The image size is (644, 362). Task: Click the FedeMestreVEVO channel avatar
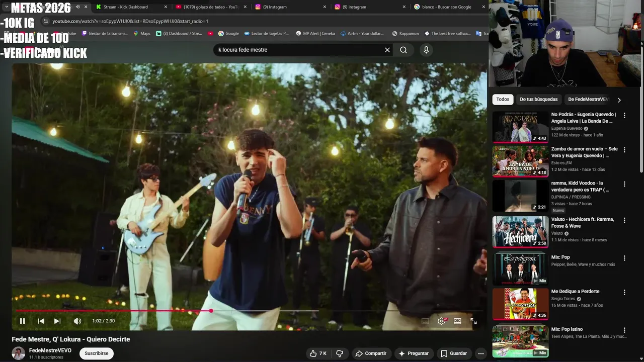19,353
